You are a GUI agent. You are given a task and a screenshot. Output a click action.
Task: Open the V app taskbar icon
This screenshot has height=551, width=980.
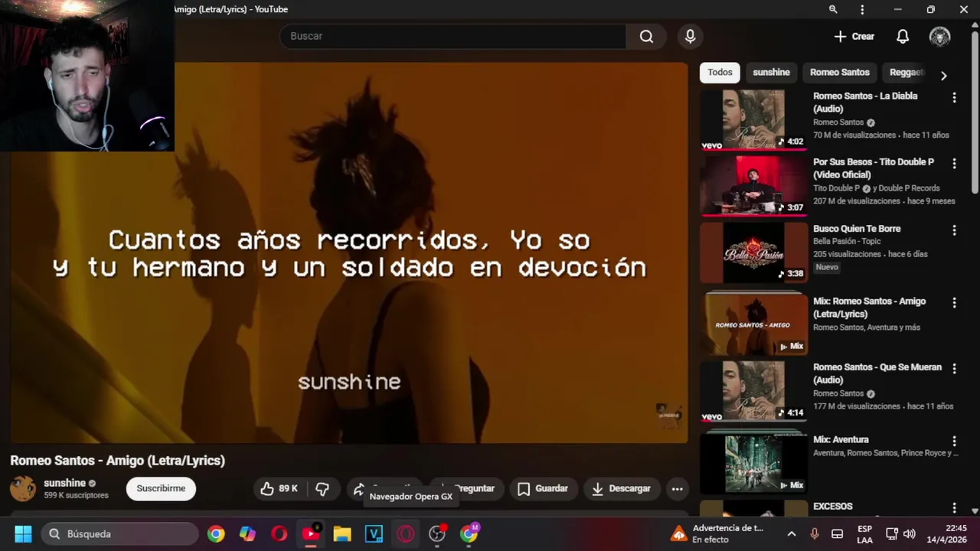pyautogui.click(x=374, y=533)
